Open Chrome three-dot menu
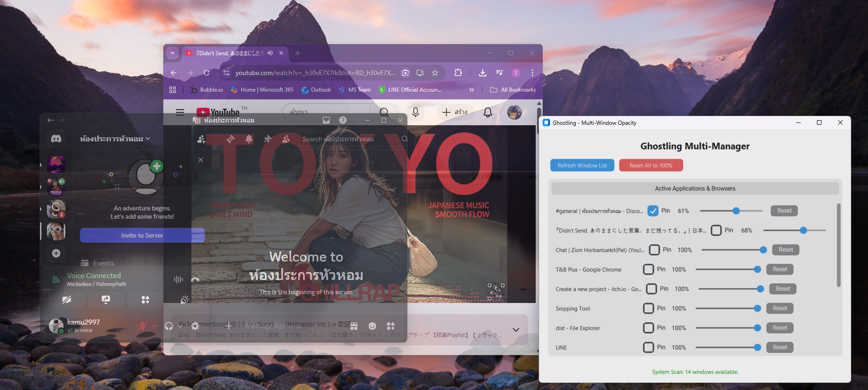Image resolution: width=868 pixels, height=390 pixels. coord(532,73)
